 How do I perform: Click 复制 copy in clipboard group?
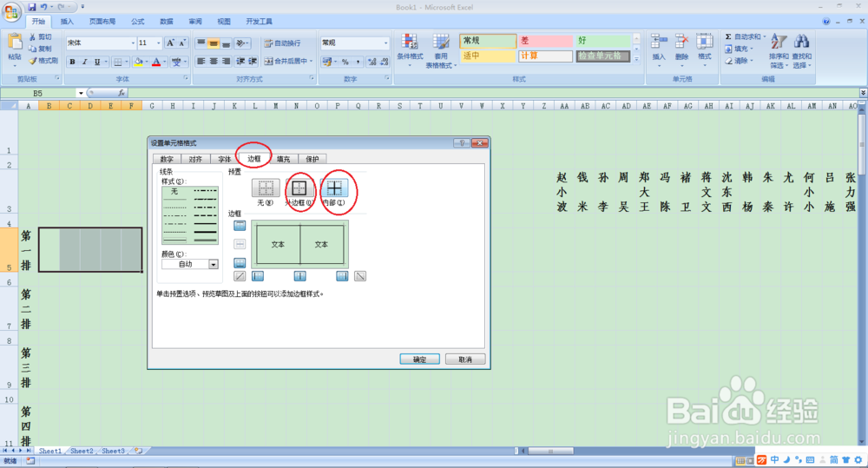point(41,49)
